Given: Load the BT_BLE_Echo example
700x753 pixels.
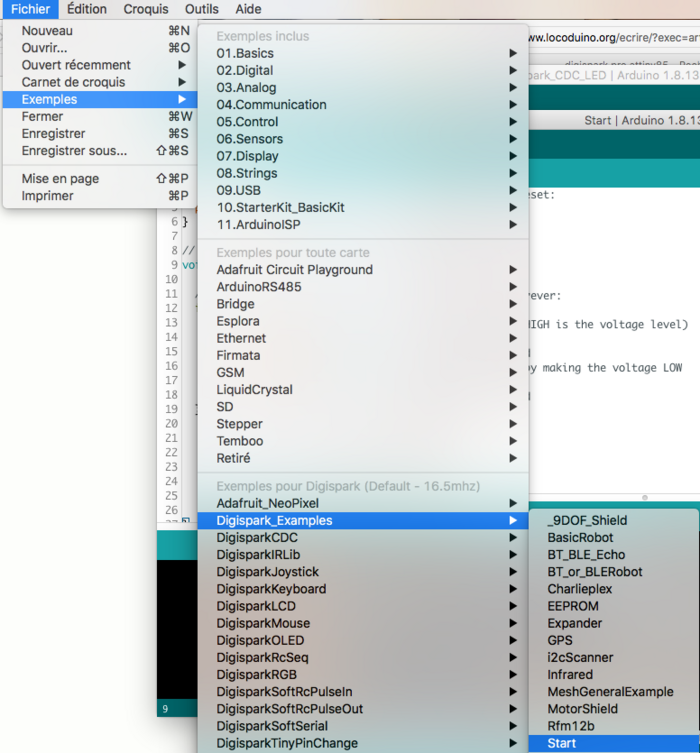Looking at the screenshot, I should pyautogui.click(x=614, y=555).
